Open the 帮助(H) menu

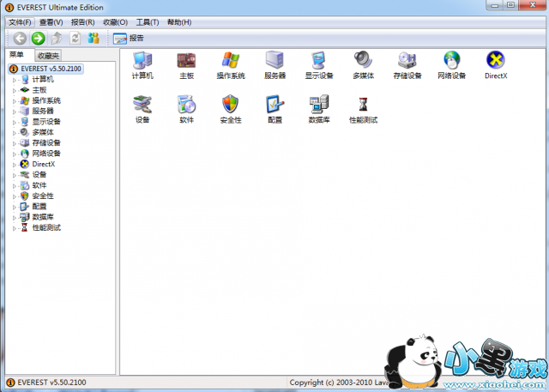tap(179, 22)
